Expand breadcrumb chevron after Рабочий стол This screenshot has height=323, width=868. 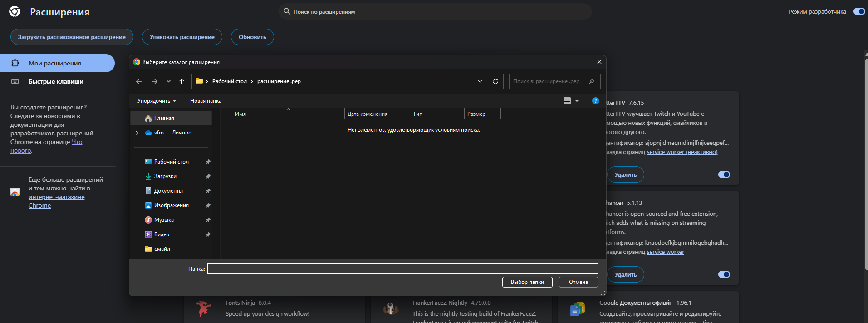252,81
